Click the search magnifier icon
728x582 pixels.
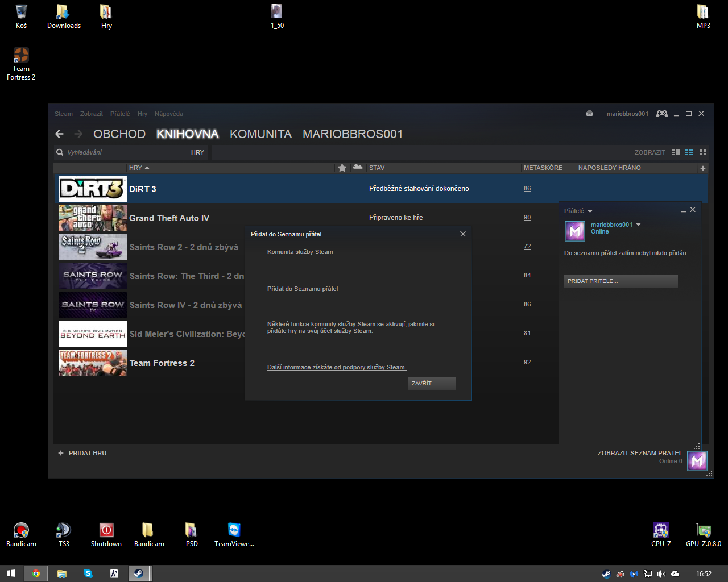pyautogui.click(x=60, y=152)
